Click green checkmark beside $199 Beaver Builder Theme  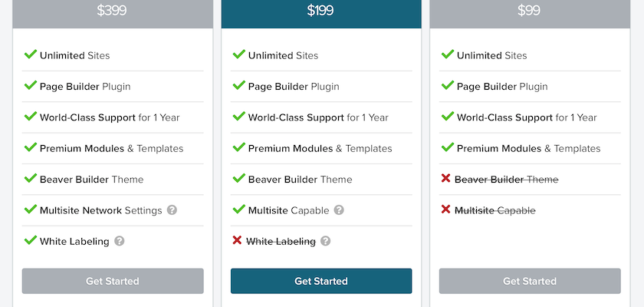coord(238,179)
